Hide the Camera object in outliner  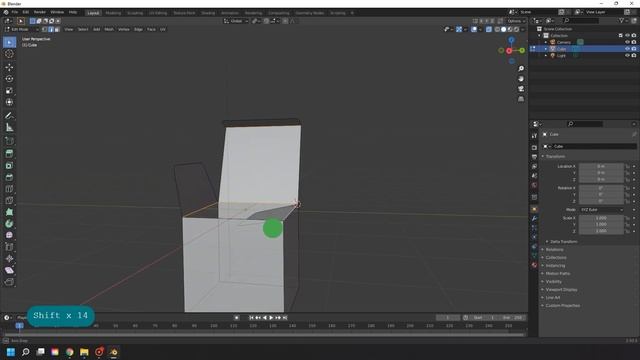coord(627,42)
